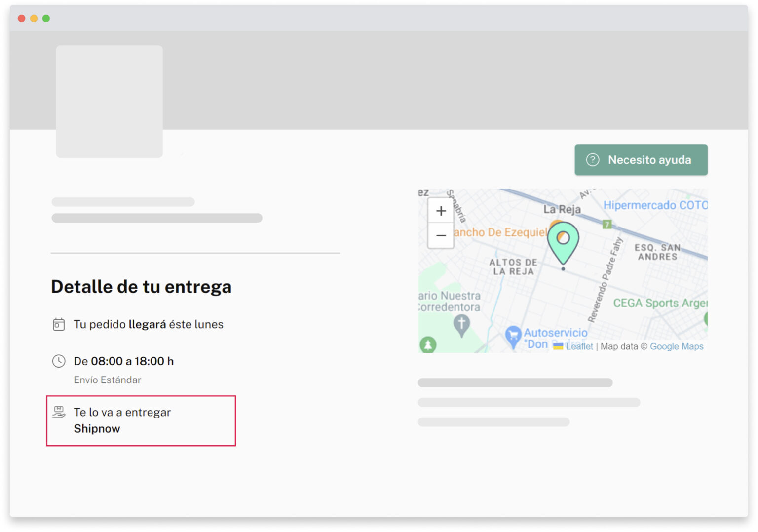This screenshot has width=758, height=532.
Task: Open the Leaflet attribution link
Action: (580, 346)
